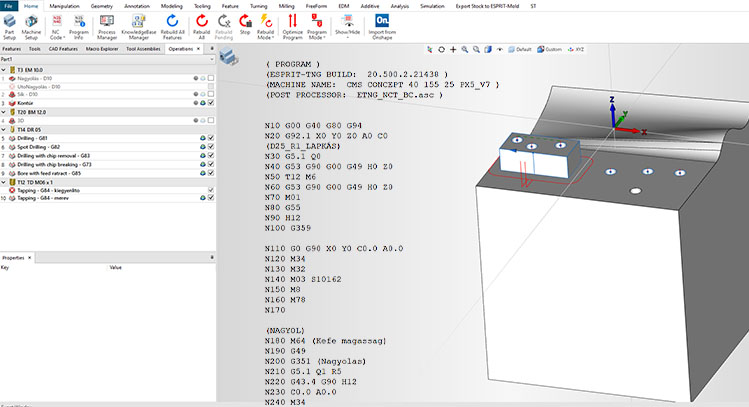The image size is (749, 407).
Task: Click the Value column header
Action: pyautogui.click(x=115, y=268)
